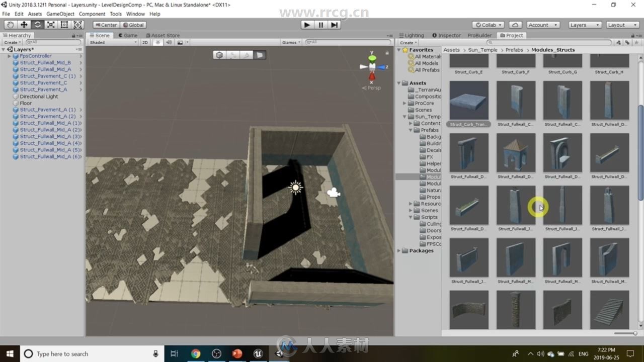
Task: Select the Rotate tool
Action: (37, 25)
